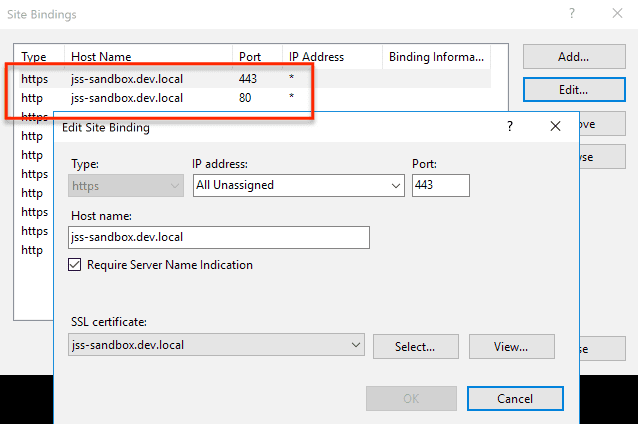Click the View... certificate button
638x424 pixels.
tap(511, 347)
